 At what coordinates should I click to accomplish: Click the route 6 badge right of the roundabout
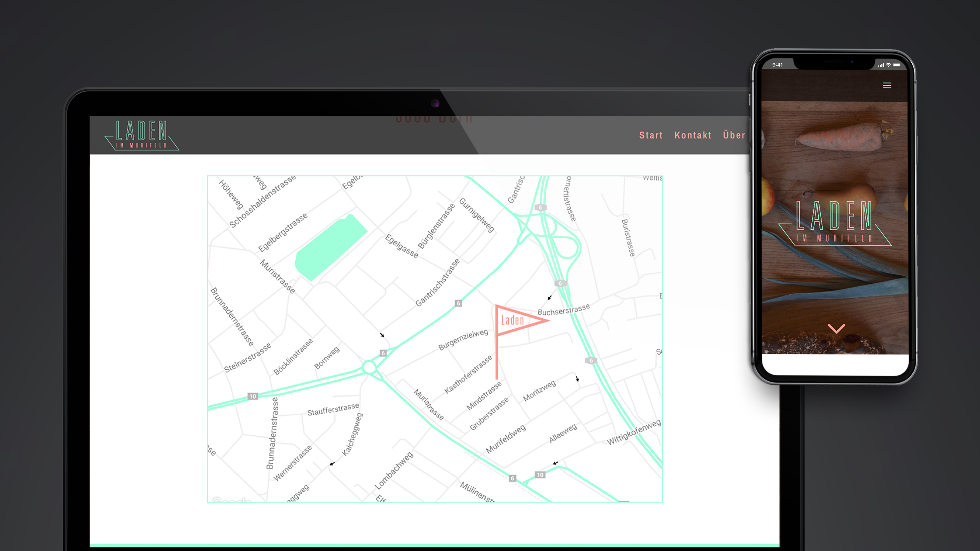(x=383, y=353)
